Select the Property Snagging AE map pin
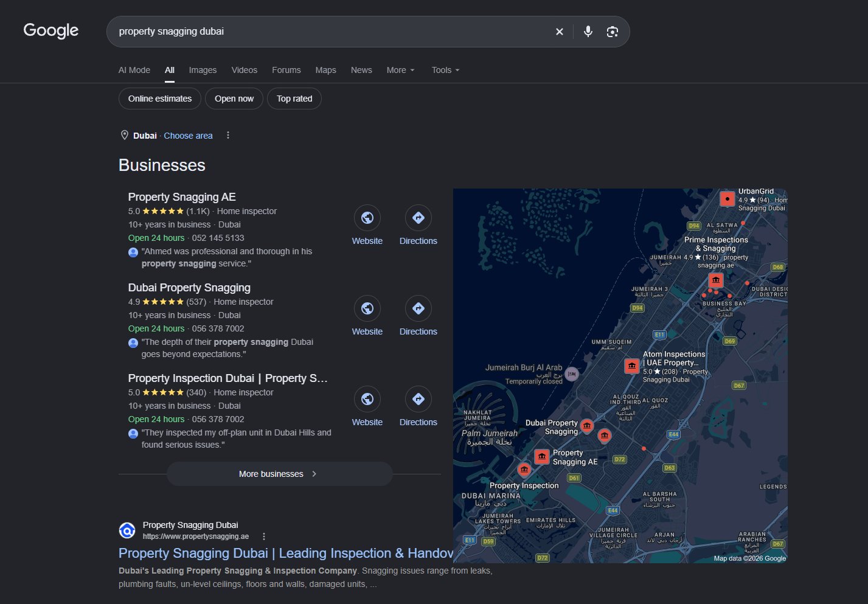The height and width of the screenshot is (604, 868). tap(541, 456)
